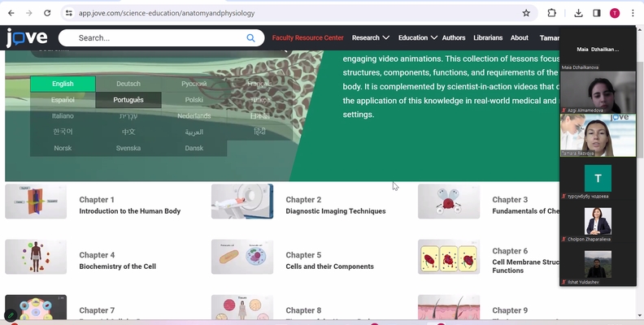Screen dimensions: 644x325
Task: Open Chapter 1 thumbnail image
Action: (36, 201)
